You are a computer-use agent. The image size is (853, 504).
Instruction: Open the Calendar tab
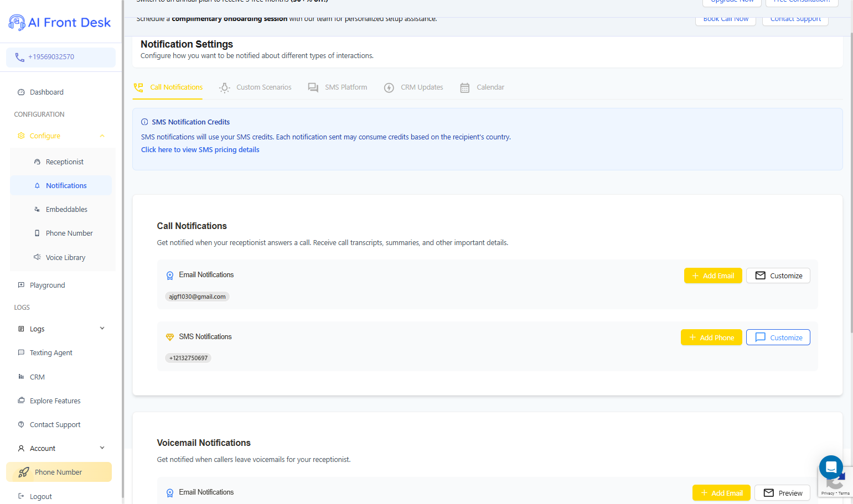point(482,87)
